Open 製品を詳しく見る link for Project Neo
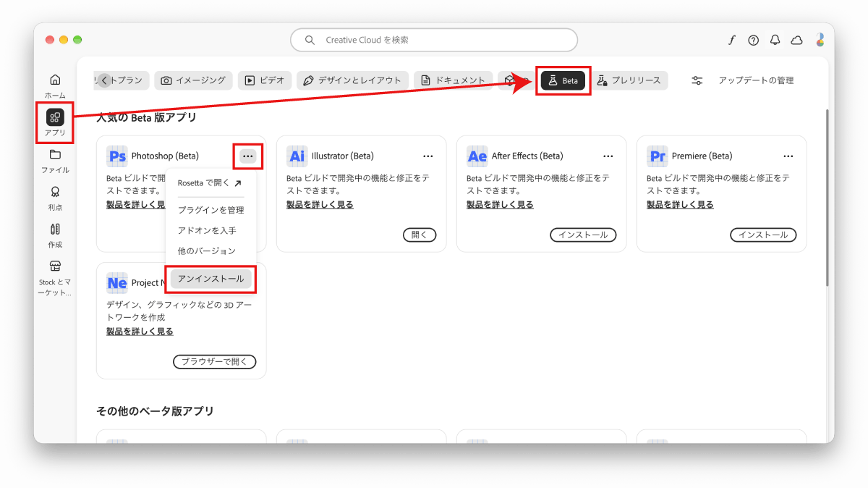868x488 pixels. (x=140, y=332)
